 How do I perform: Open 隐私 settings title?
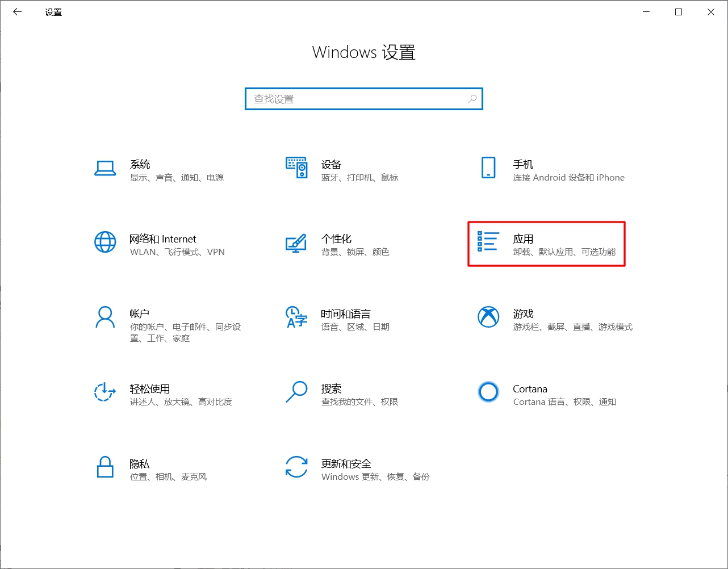coord(140,464)
